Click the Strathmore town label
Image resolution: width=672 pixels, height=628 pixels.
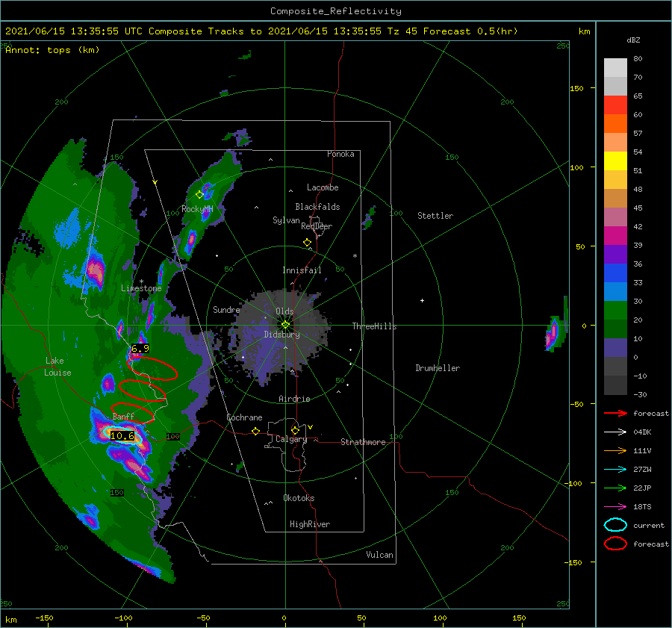coord(363,442)
